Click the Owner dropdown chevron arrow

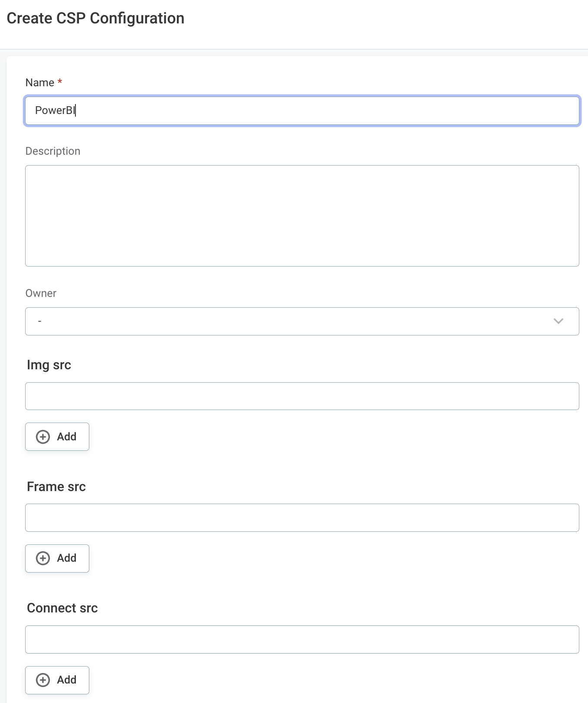[x=559, y=321]
